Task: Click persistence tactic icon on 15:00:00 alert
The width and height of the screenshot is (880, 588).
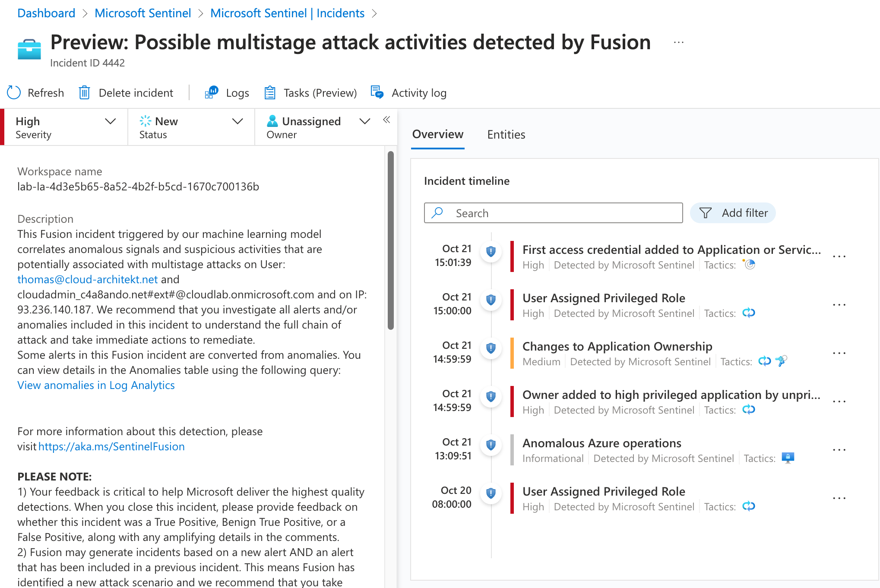Action: coord(749,313)
